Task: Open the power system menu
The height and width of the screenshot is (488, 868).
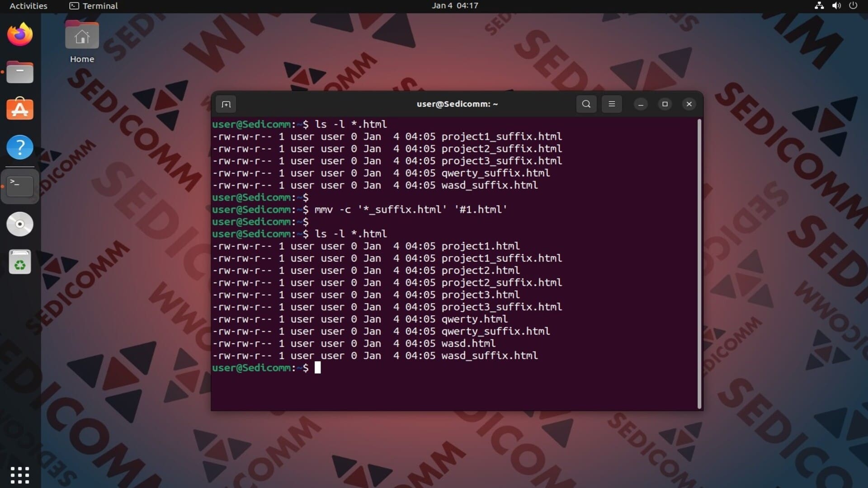Action: pos(853,6)
